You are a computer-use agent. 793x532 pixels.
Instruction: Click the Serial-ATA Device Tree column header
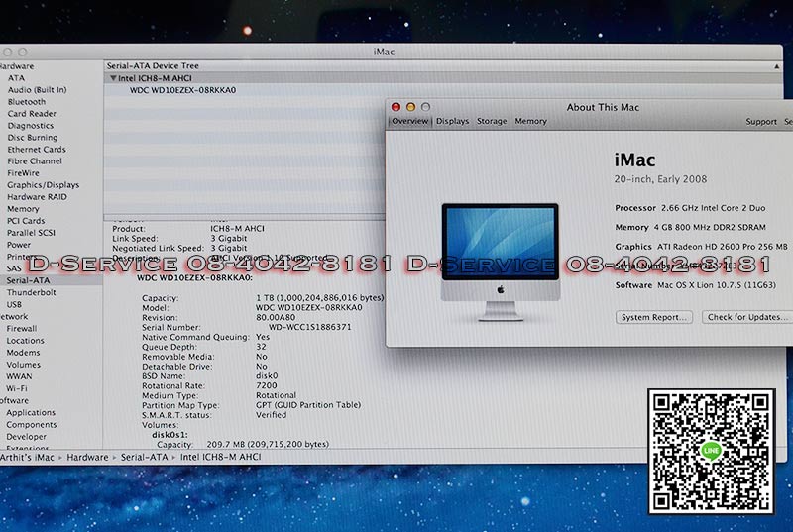click(x=153, y=66)
